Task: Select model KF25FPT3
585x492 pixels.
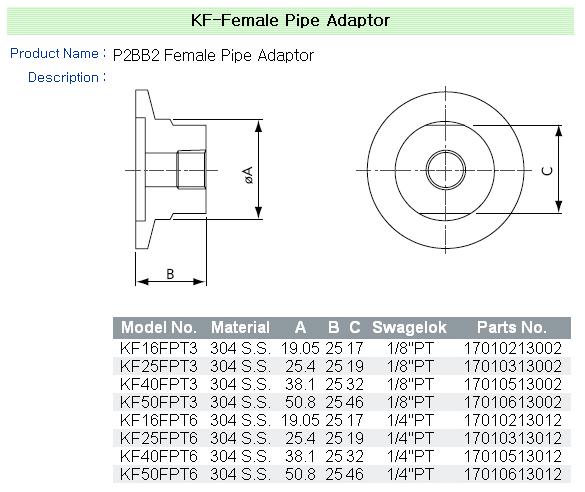Action: pos(159,366)
